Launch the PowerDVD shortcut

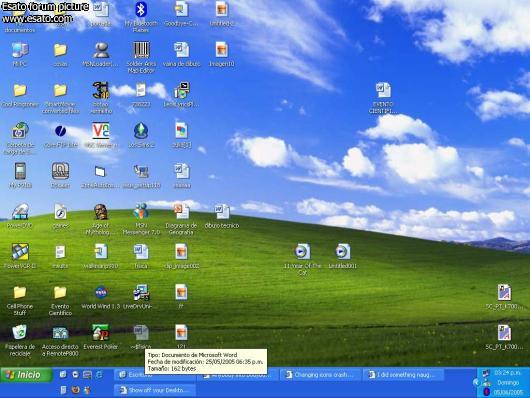(x=20, y=212)
